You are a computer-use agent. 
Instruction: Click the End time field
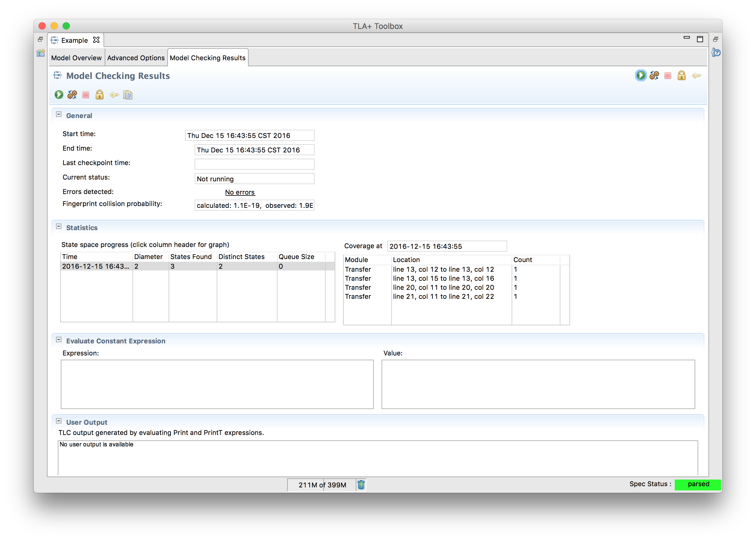point(255,150)
